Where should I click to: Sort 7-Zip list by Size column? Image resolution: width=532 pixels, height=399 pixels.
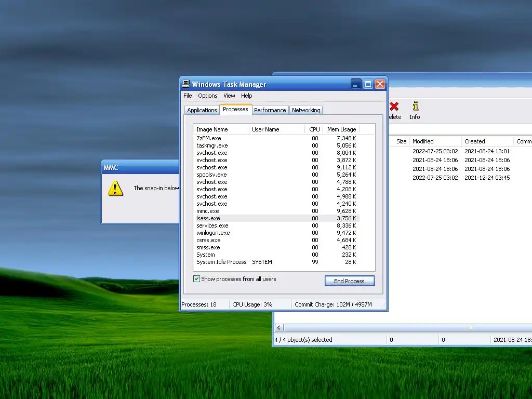pos(399,141)
